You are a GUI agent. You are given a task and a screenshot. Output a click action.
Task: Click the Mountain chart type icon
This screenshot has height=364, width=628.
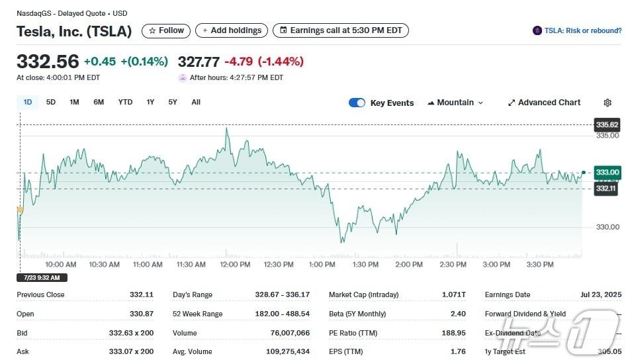click(x=431, y=103)
